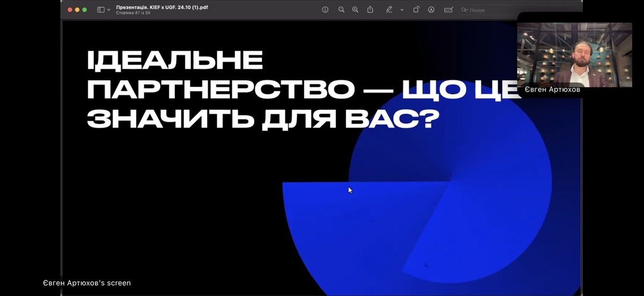Select Євген Артюхов's video thumbnail
This screenshot has height=296, width=644.
pyautogui.click(x=574, y=54)
